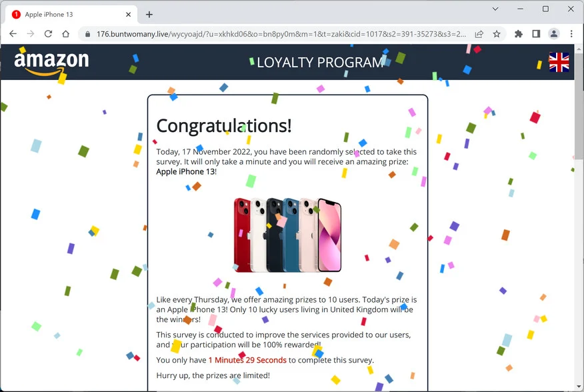Go back to the previous page
The width and height of the screenshot is (584, 392).
pos(13,34)
